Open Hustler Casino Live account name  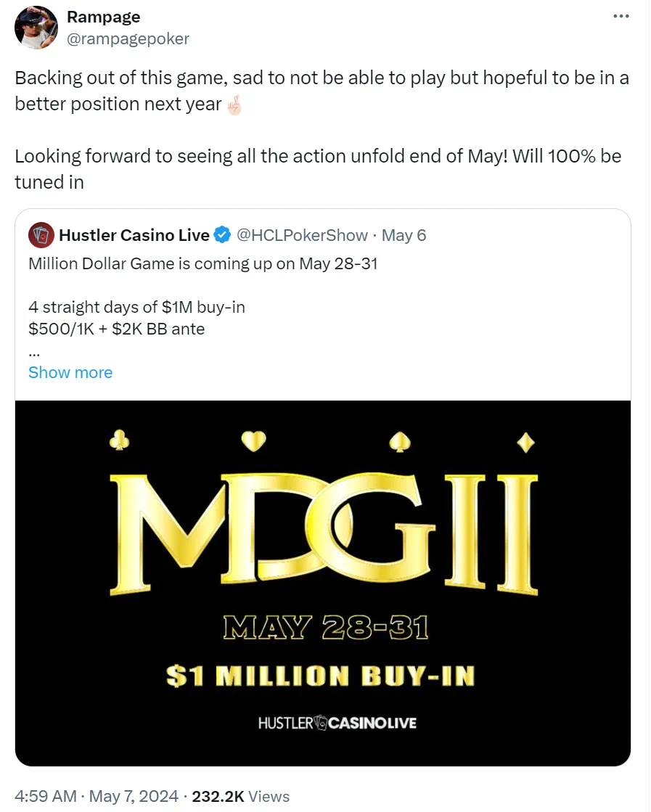[x=134, y=235]
